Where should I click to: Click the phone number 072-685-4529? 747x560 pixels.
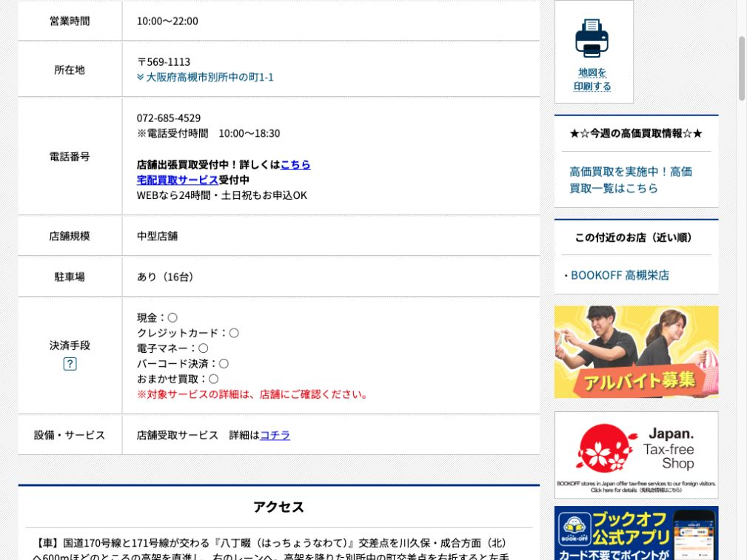169,118
